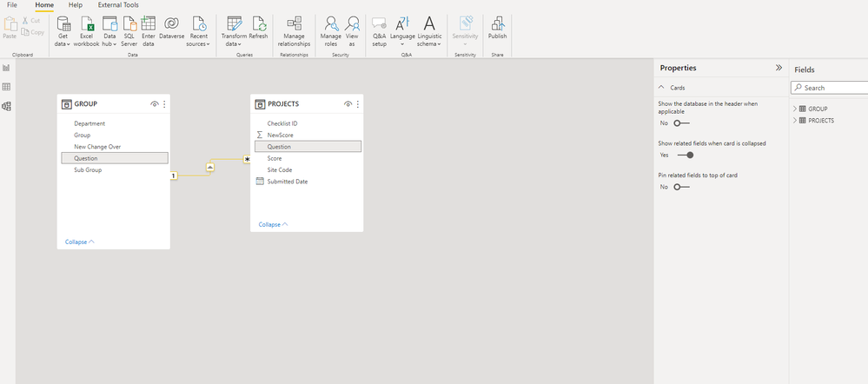Select the Home tab
868x384 pixels.
point(44,5)
